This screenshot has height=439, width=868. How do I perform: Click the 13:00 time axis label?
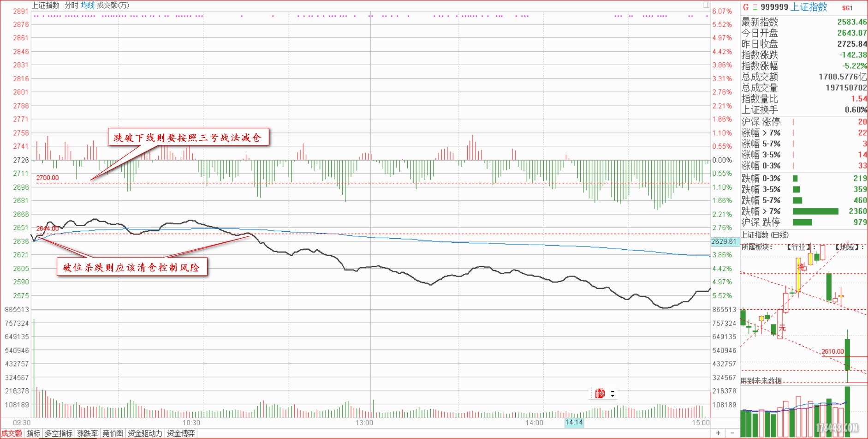click(364, 422)
